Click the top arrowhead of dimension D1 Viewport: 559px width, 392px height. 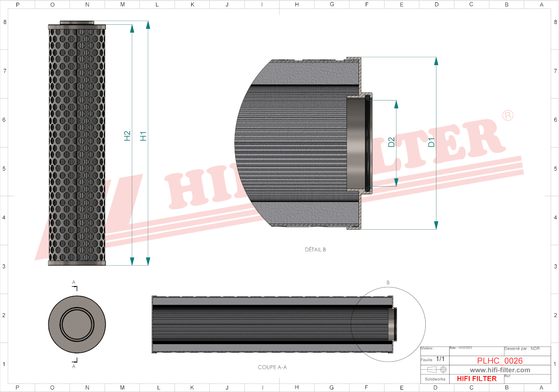point(436,61)
